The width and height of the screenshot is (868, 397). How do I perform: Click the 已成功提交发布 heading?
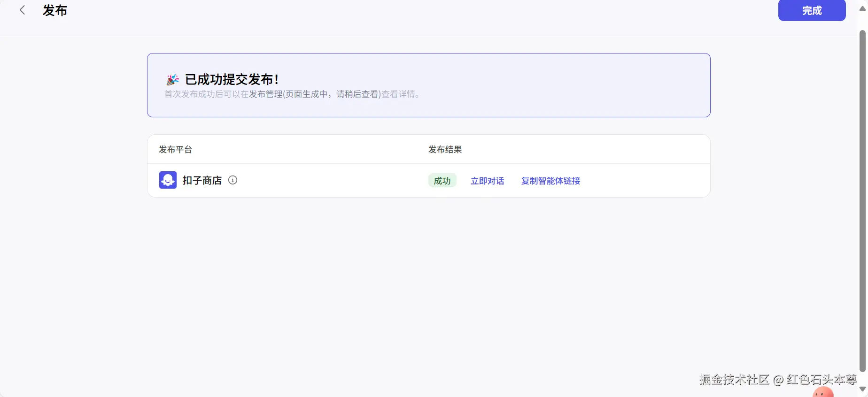click(232, 79)
